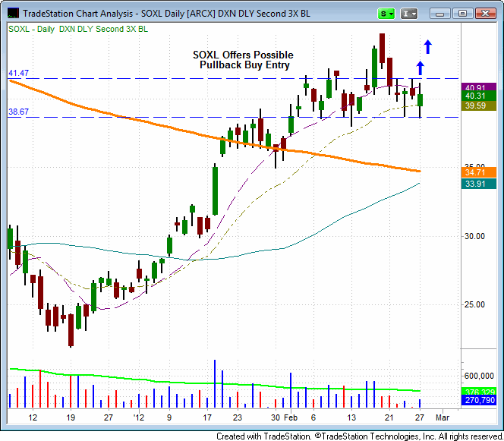Click the 'SOXL - Daily' status line text
Screen dimensions: 504x441
point(32,29)
